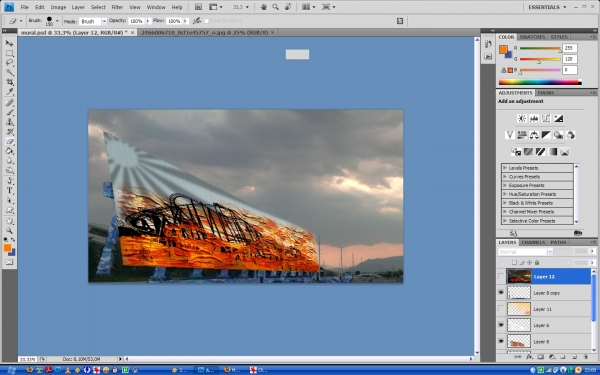The height and width of the screenshot is (375, 600).
Task: Open the Image menu
Action: click(58, 7)
